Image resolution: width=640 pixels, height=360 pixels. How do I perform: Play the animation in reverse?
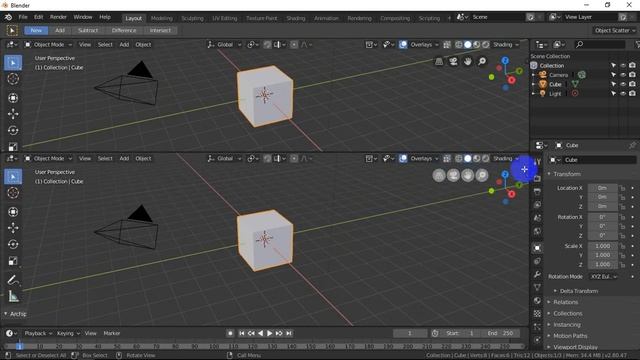click(x=260, y=333)
